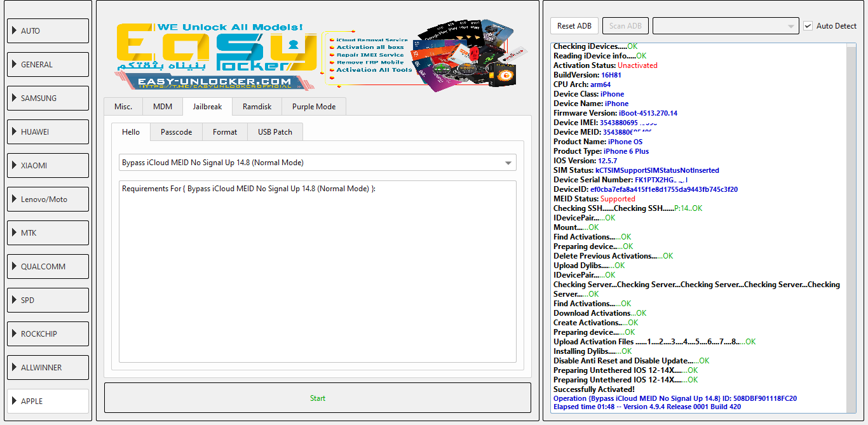
Task: Open the Purple Mode tab
Action: tap(314, 107)
